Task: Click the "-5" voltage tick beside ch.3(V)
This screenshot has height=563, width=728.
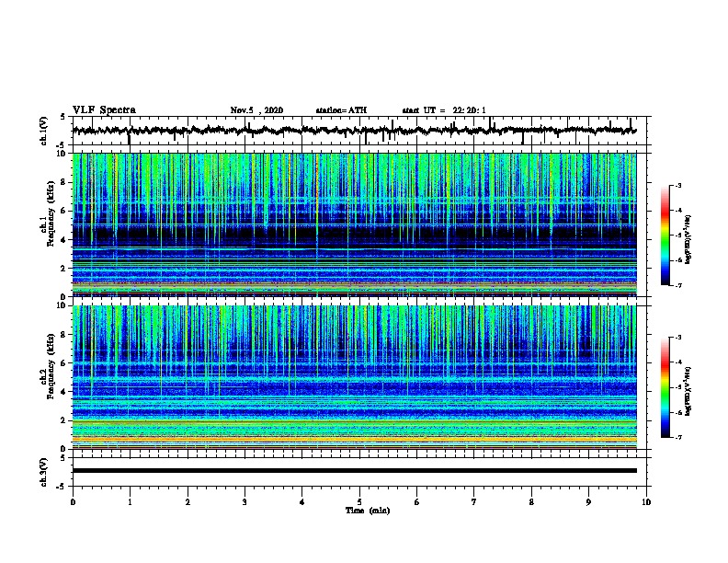Action: point(62,487)
